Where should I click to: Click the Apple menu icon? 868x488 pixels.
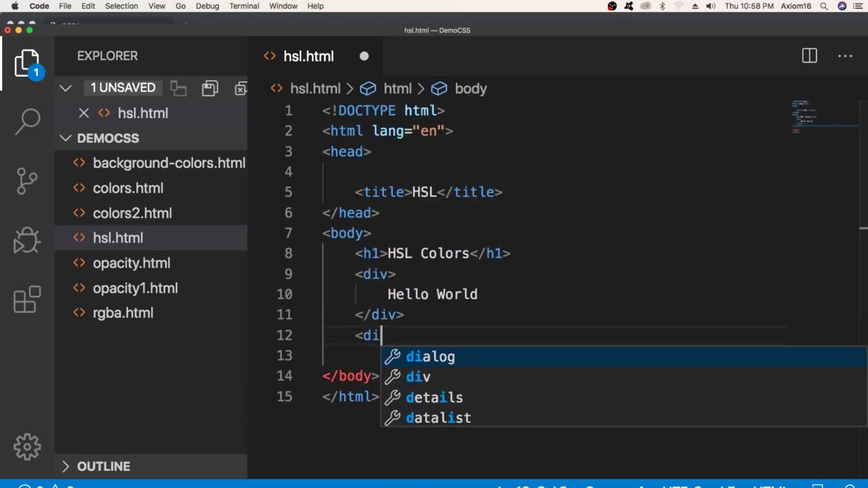(x=14, y=6)
